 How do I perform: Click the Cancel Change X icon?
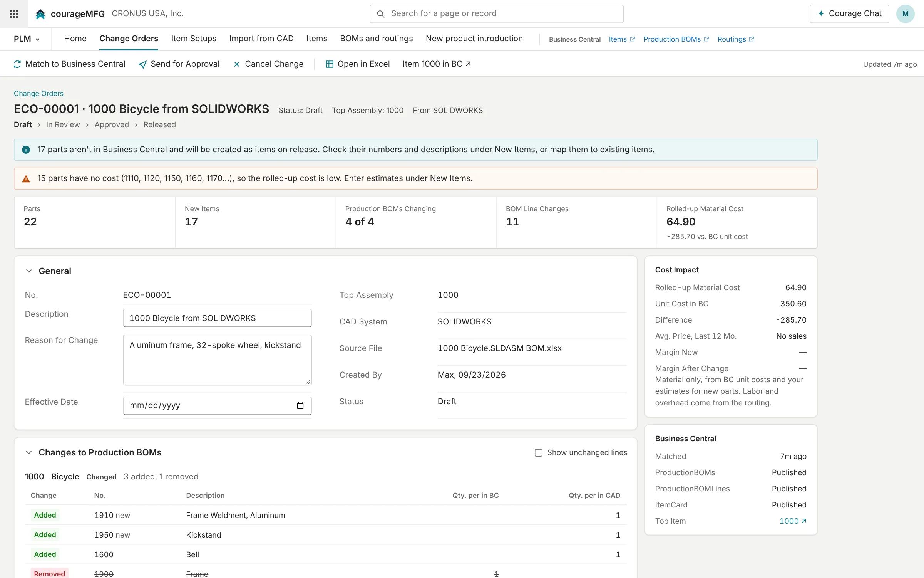(237, 64)
